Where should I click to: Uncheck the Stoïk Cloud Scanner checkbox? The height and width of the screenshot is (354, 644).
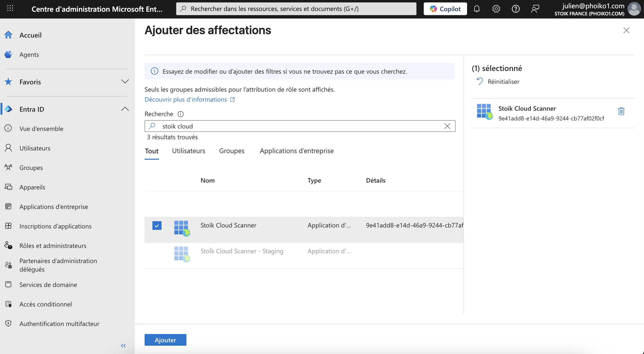click(157, 226)
